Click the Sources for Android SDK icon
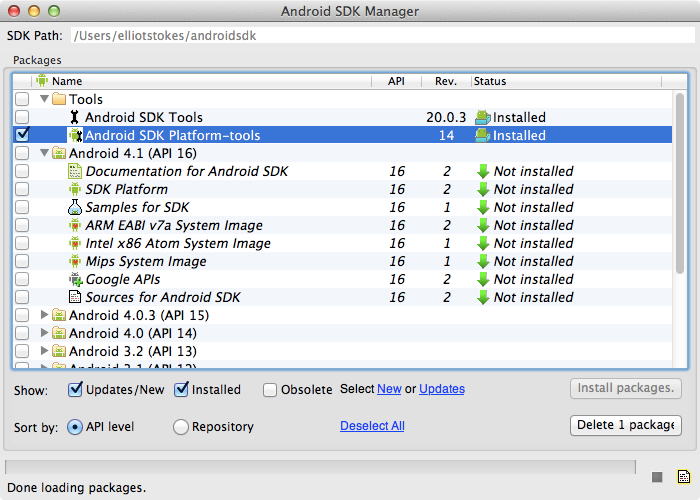This screenshot has height=500, width=700. point(75,297)
